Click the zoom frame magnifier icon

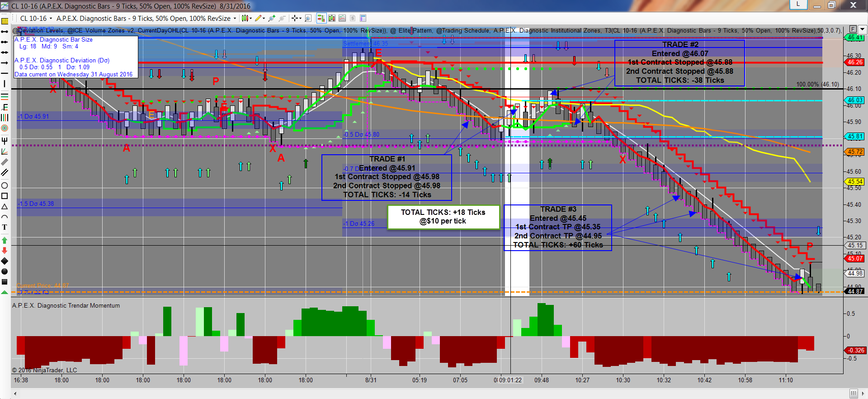(x=308, y=18)
